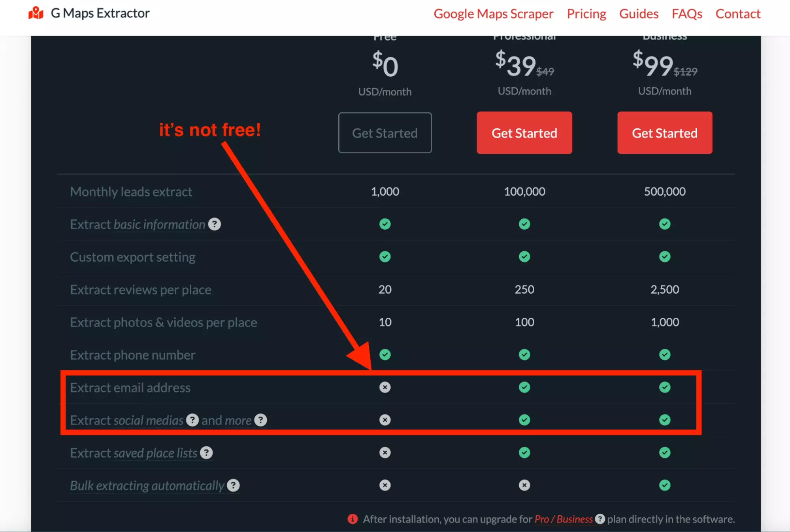The width and height of the screenshot is (790, 532).
Task: Open the Pricing menu item
Action: tap(586, 14)
